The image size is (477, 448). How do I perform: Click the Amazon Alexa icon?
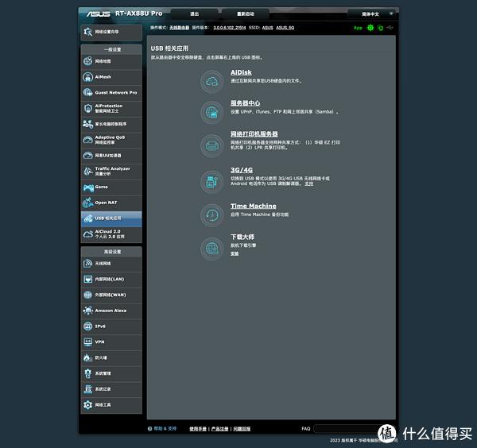click(88, 311)
